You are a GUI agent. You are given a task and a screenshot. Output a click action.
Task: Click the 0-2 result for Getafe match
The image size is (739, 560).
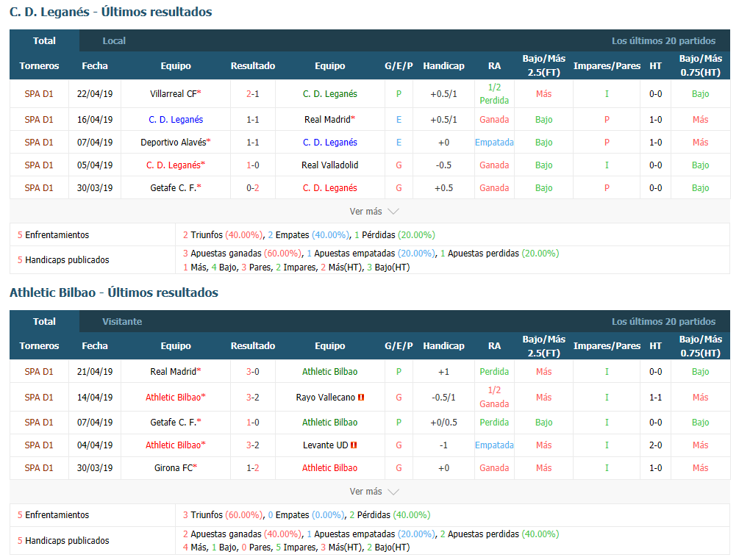[253, 188]
